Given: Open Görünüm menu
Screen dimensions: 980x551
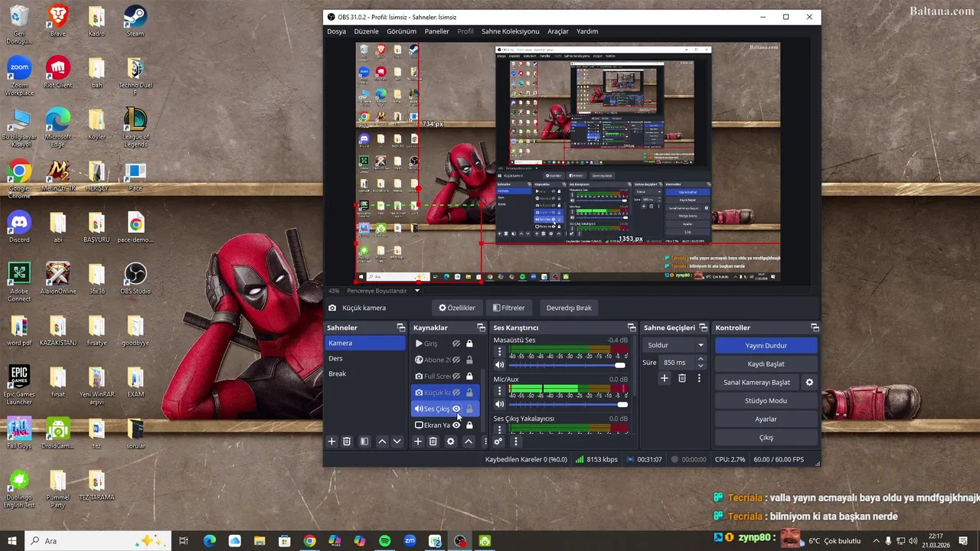Looking at the screenshot, I should point(401,31).
